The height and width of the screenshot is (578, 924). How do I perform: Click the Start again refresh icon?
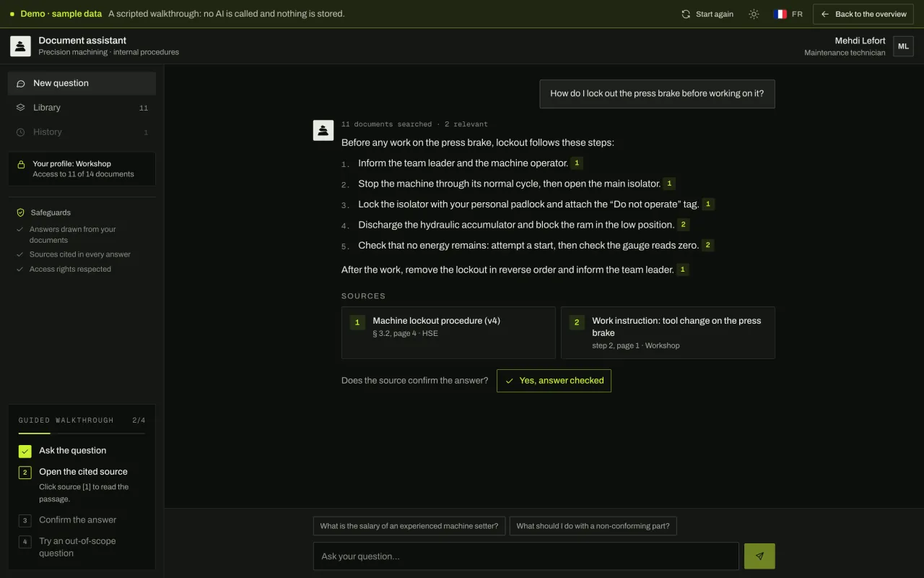click(686, 14)
